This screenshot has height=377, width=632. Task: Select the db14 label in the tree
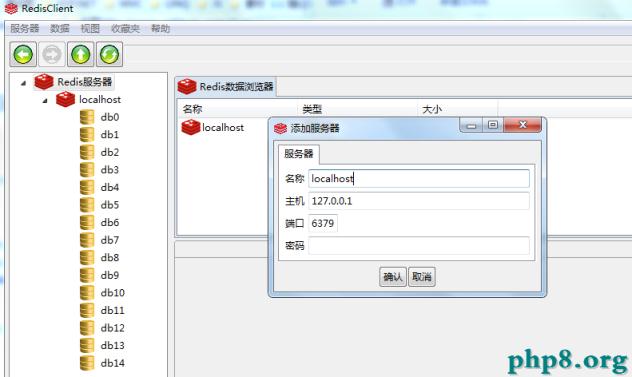(113, 363)
